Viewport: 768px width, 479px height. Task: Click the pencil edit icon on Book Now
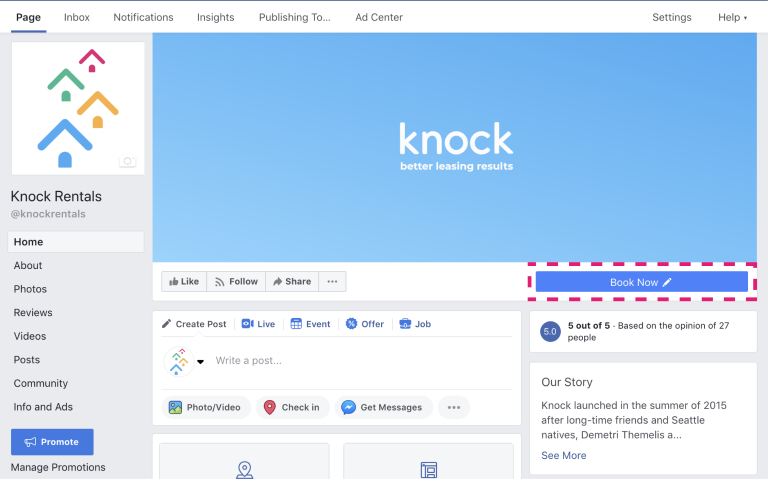pos(667,282)
